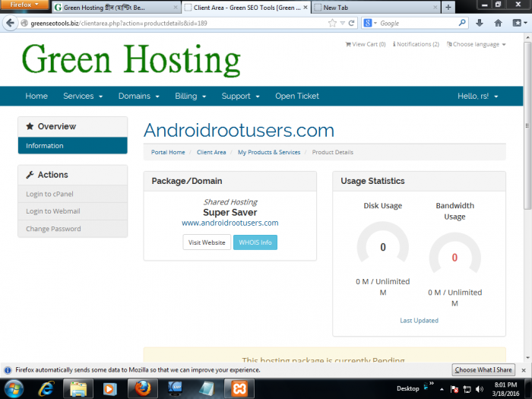Open a new tab with the plus button
Screen dimensions: 532x399
448,8
